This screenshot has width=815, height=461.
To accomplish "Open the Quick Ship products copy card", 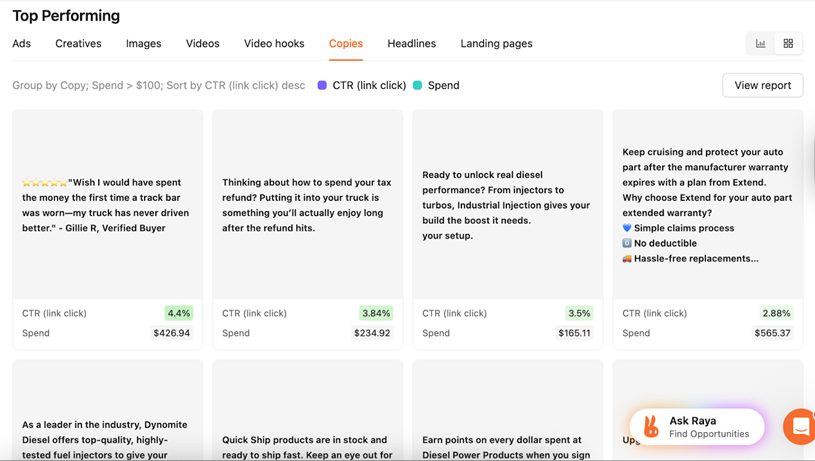I will (308, 410).
